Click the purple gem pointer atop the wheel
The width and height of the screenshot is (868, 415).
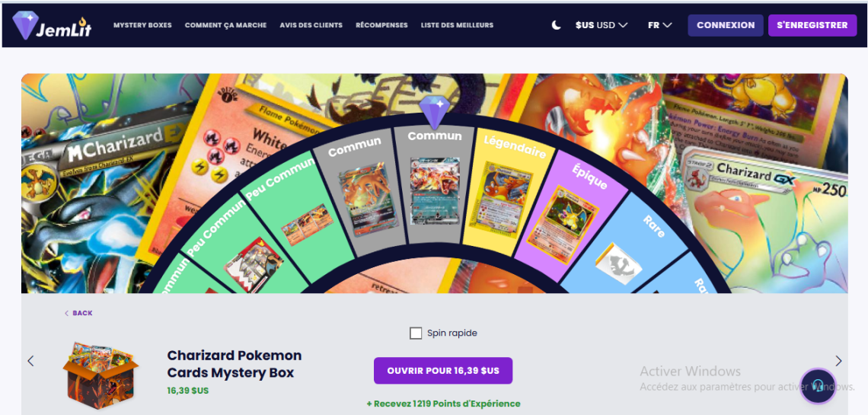coord(435,112)
